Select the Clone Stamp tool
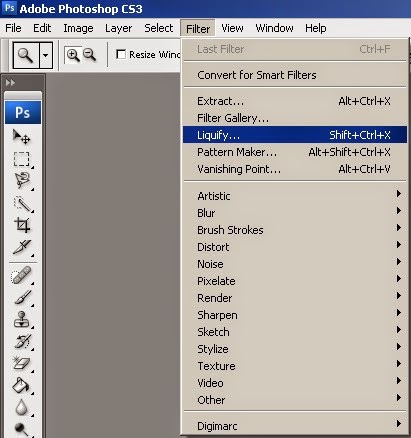The image size is (411, 438). pyautogui.click(x=22, y=319)
